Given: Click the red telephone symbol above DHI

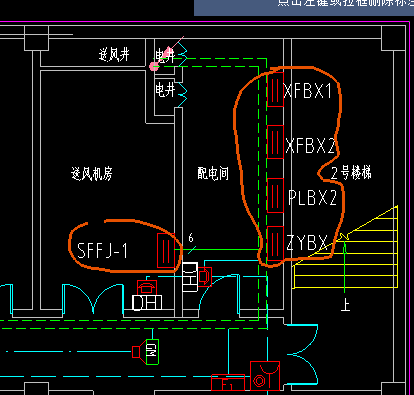Looking at the screenshot, I should pyautogui.click(x=147, y=287).
